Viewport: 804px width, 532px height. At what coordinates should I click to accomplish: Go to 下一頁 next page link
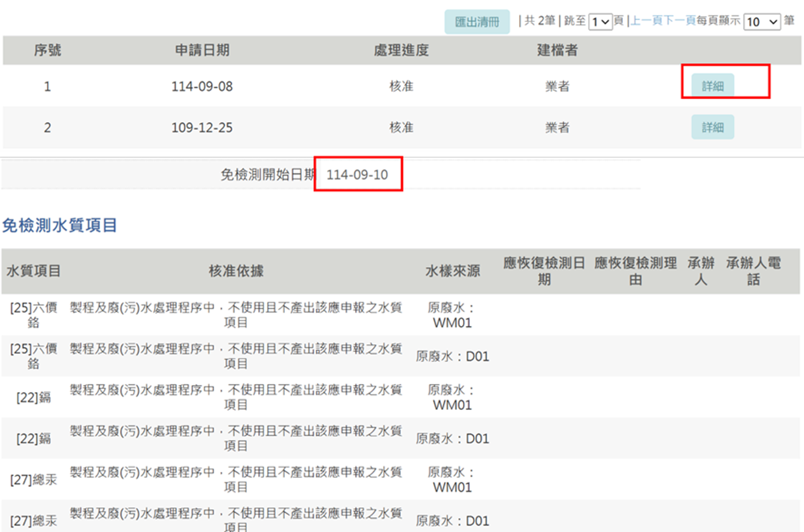pos(680,21)
